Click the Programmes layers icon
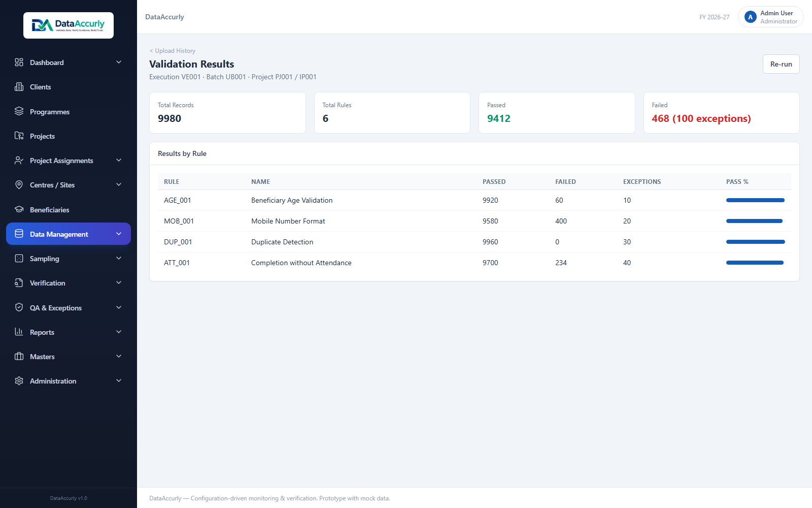The width and height of the screenshot is (812, 508). pos(19,111)
